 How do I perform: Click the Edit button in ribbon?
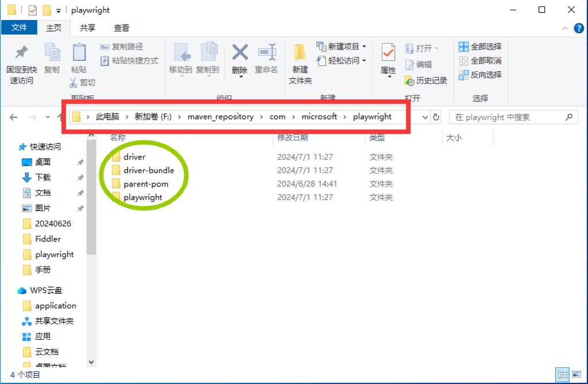pyautogui.click(x=419, y=64)
